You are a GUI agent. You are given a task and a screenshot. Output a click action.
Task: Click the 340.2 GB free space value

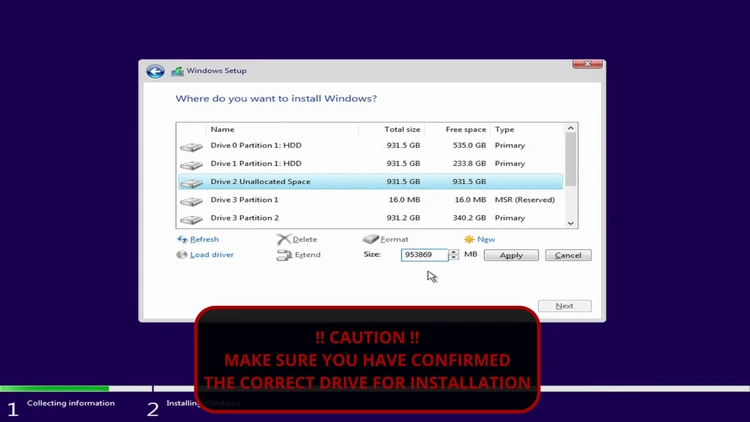coord(469,218)
